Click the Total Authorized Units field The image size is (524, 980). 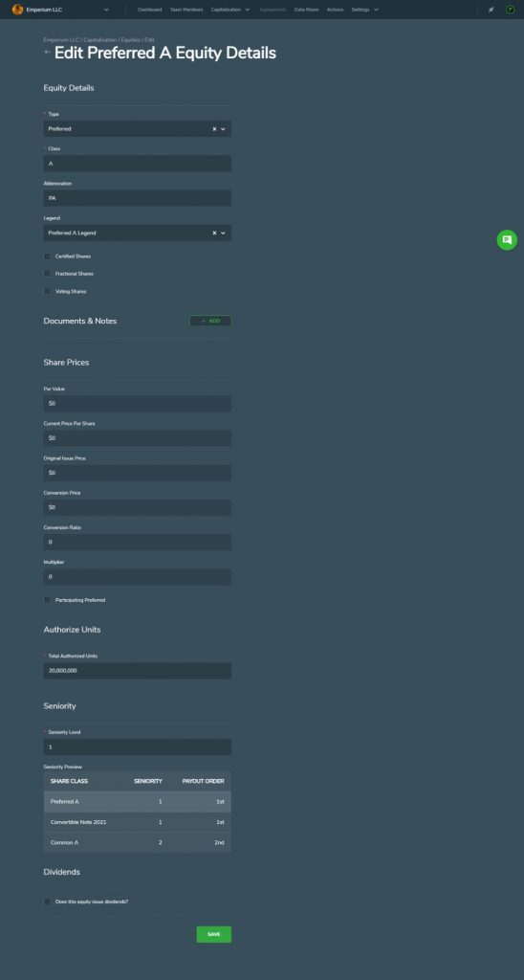(138, 671)
